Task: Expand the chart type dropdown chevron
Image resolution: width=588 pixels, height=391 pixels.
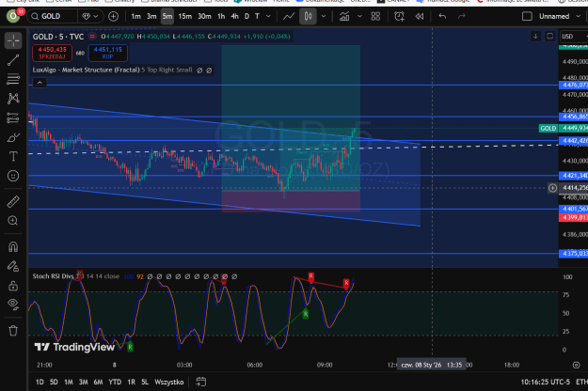Action: 324,16
